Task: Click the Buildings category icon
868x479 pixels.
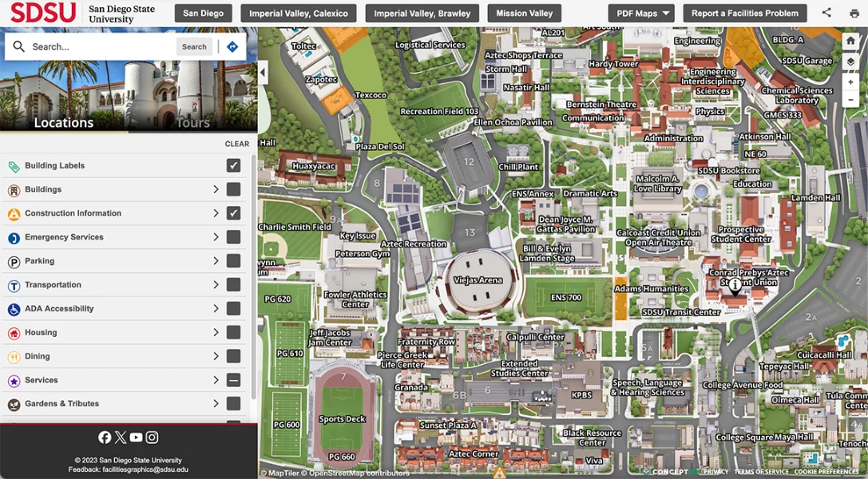Action: pyautogui.click(x=14, y=190)
